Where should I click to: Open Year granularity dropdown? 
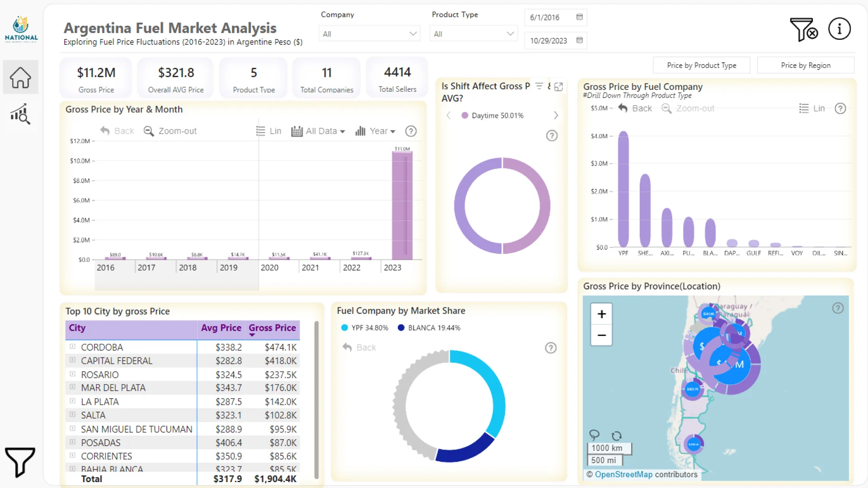(375, 131)
